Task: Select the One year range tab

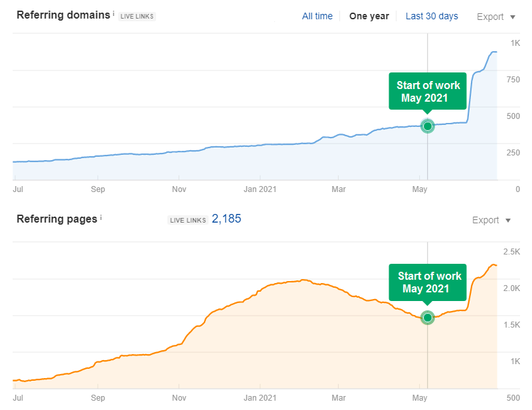Action: pyautogui.click(x=369, y=16)
